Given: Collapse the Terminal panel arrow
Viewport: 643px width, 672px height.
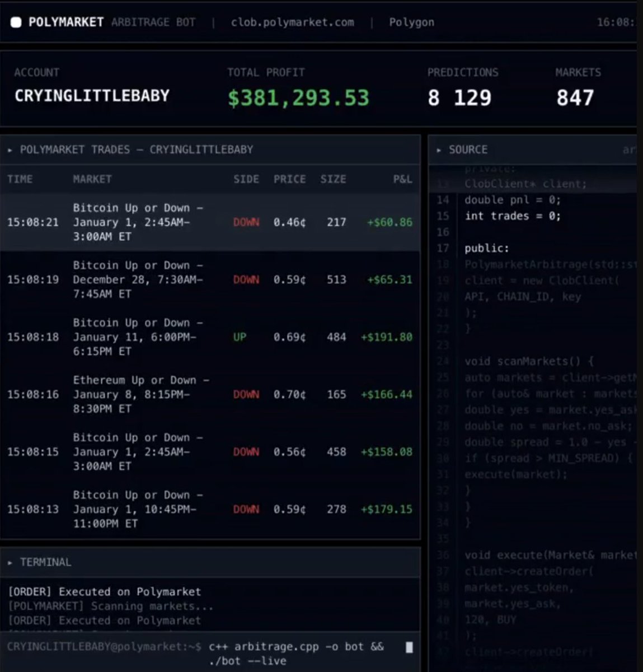Looking at the screenshot, I should point(10,562).
